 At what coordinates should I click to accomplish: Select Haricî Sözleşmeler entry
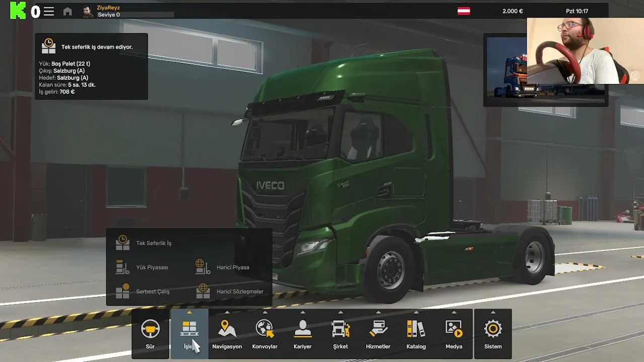230,291
